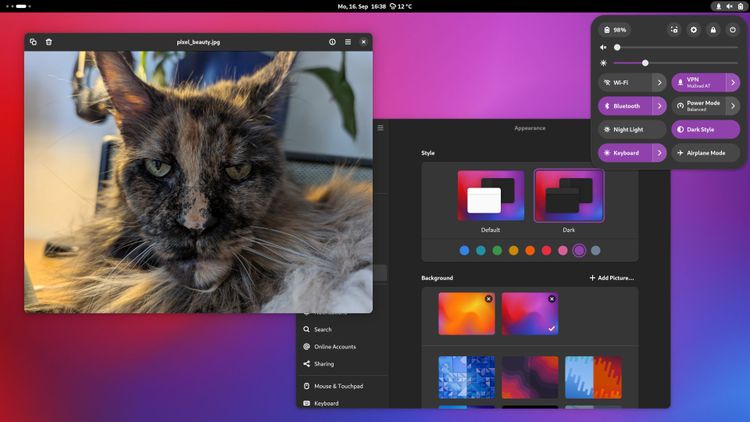Click the brightness slider handle
Image resolution: width=750 pixels, height=422 pixels.
(x=645, y=63)
